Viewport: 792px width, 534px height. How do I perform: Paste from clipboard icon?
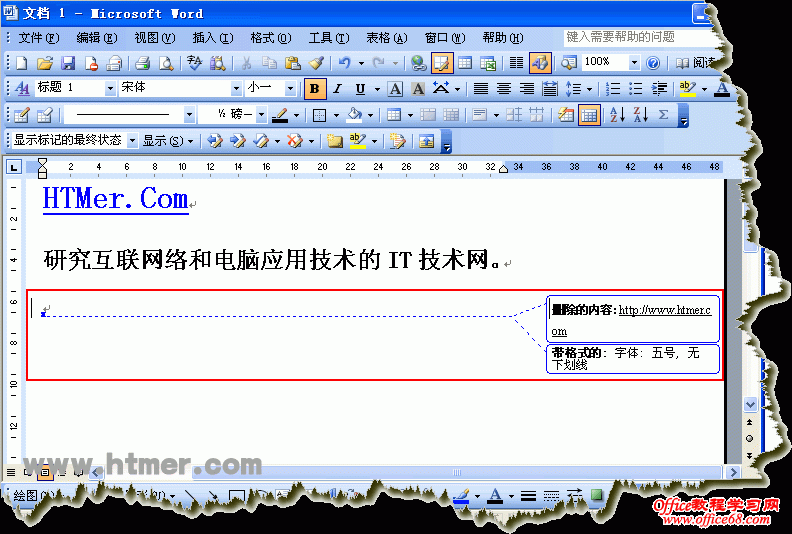(x=292, y=63)
